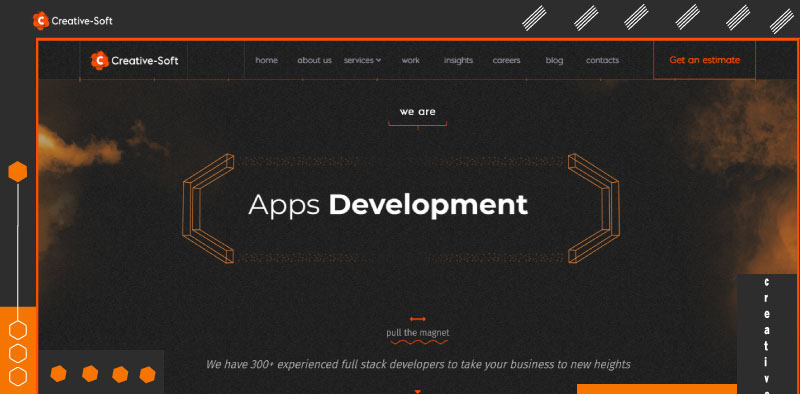Open the insights section
The image size is (800, 394).
(x=458, y=60)
